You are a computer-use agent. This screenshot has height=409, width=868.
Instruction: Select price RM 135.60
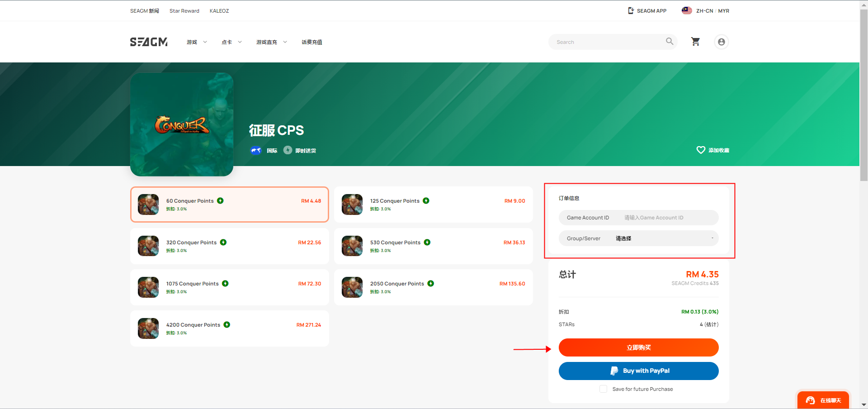512,284
